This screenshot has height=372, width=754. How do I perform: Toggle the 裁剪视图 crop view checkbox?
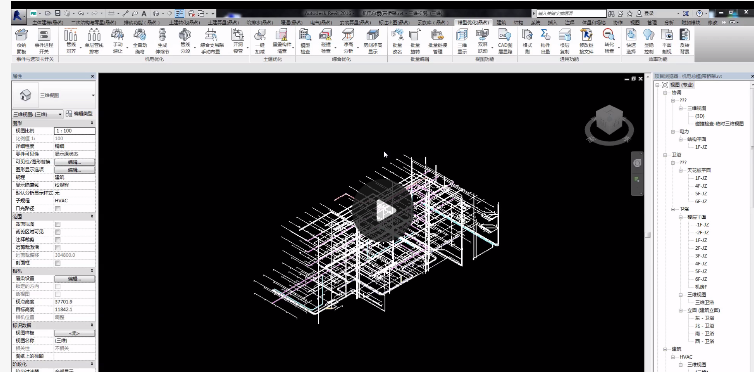pos(58,224)
